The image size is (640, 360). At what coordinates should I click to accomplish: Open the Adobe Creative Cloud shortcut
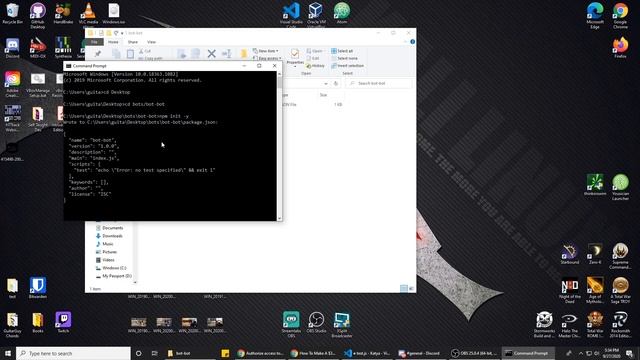pos(12,84)
